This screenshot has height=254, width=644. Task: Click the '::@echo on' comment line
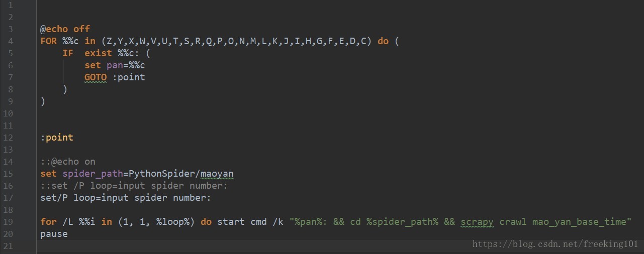tap(68, 162)
